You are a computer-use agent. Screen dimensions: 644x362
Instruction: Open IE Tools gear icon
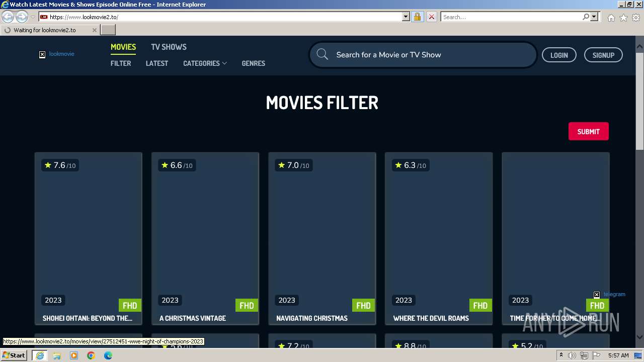(636, 18)
